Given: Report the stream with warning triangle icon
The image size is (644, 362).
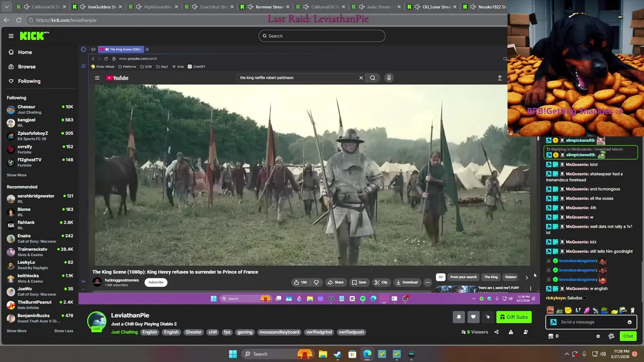Looking at the screenshot, I should pos(511,332).
